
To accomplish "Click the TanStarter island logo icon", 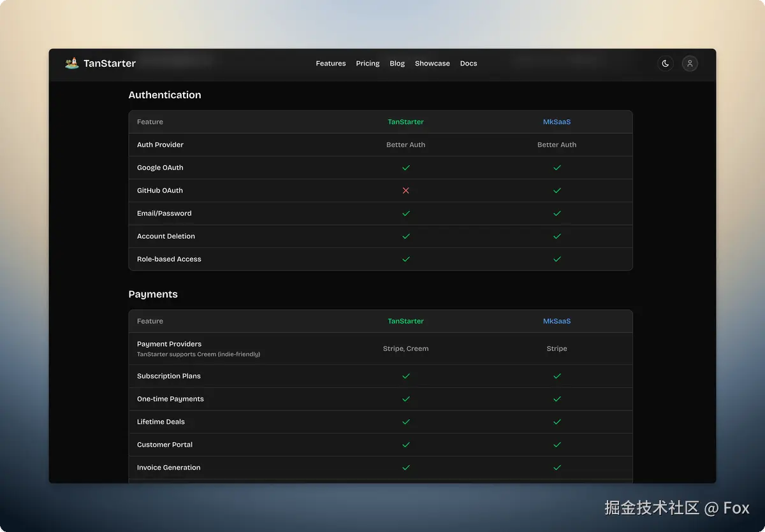I will [x=72, y=63].
